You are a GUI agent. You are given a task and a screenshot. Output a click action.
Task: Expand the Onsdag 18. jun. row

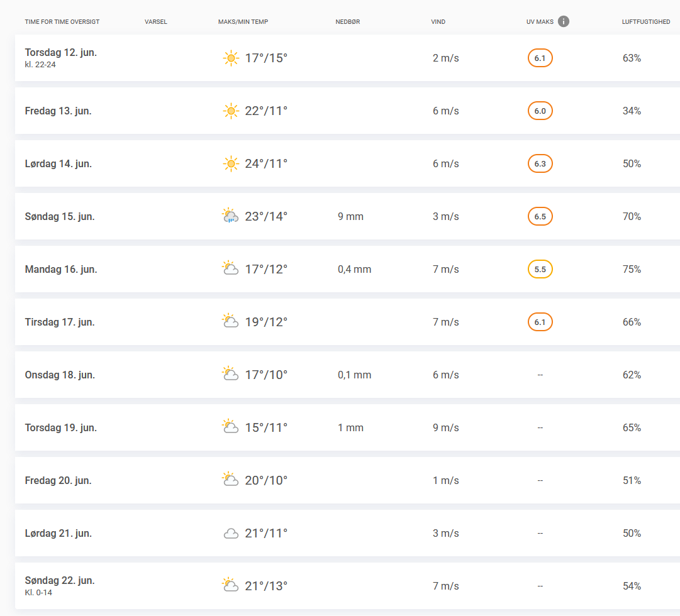click(x=347, y=375)
